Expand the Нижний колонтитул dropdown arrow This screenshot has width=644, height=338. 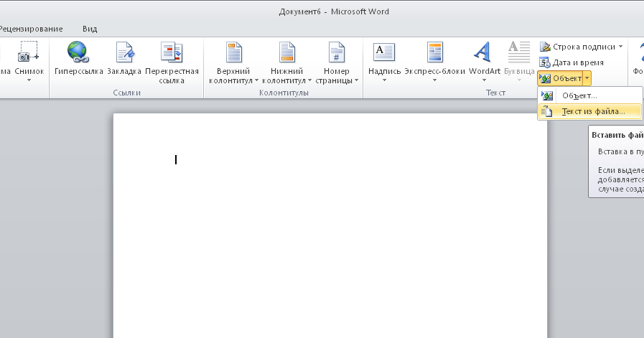[309, 80]
